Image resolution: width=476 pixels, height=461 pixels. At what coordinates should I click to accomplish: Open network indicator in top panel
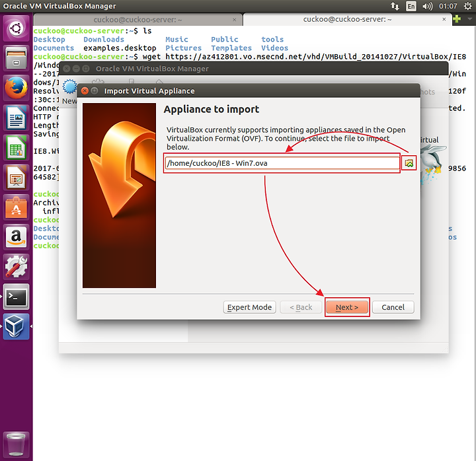coord(395,6)
